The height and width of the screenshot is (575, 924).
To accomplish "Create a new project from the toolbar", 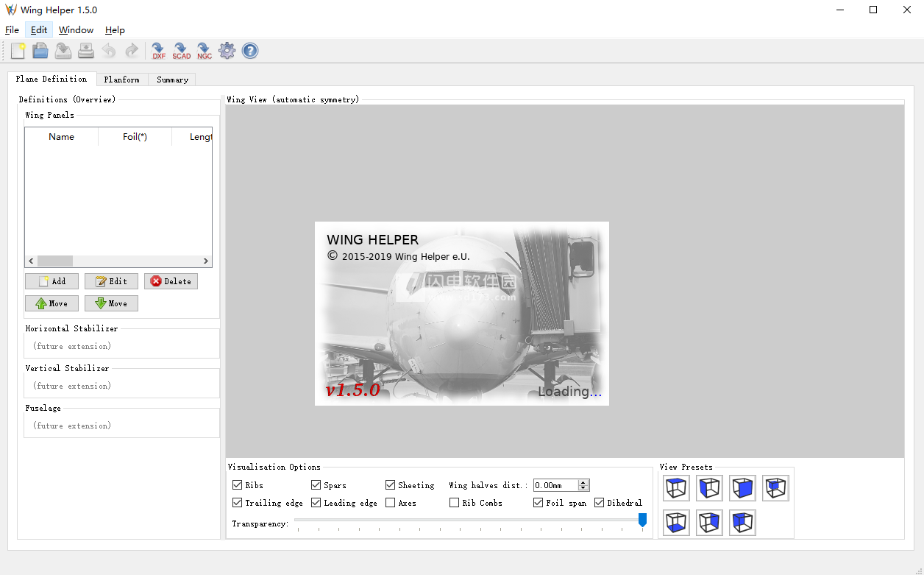I will pos(18,51).
